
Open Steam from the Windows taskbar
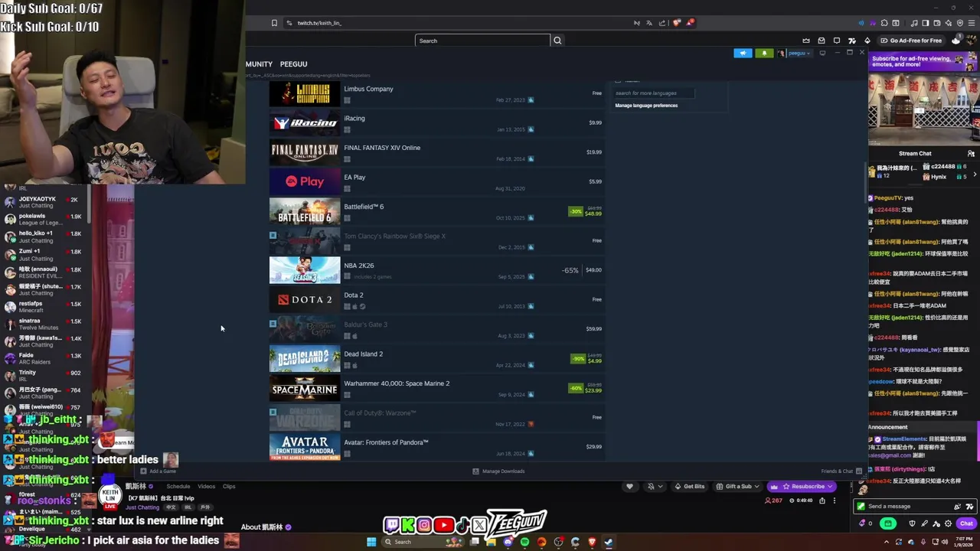609,542
